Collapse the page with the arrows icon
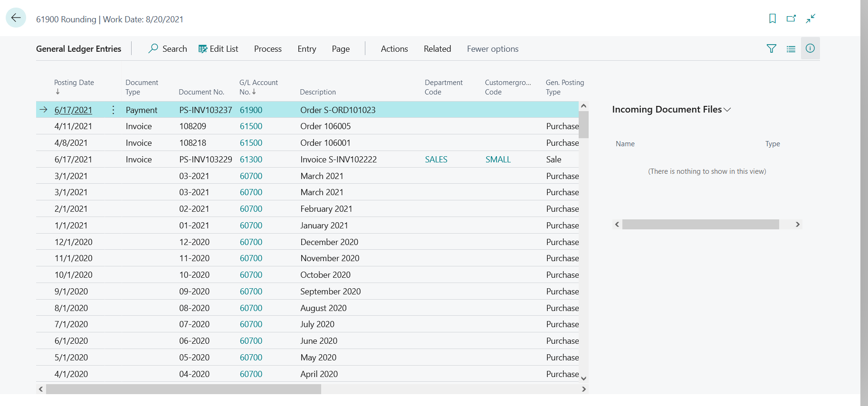This screenshot has width=868, height=406. point(811,19)
